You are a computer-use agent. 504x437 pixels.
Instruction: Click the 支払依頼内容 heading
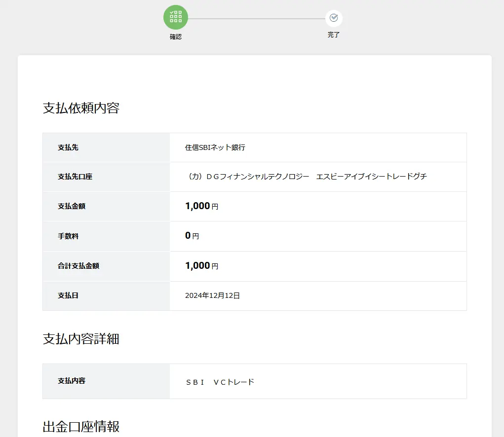[x=81, y=108]
